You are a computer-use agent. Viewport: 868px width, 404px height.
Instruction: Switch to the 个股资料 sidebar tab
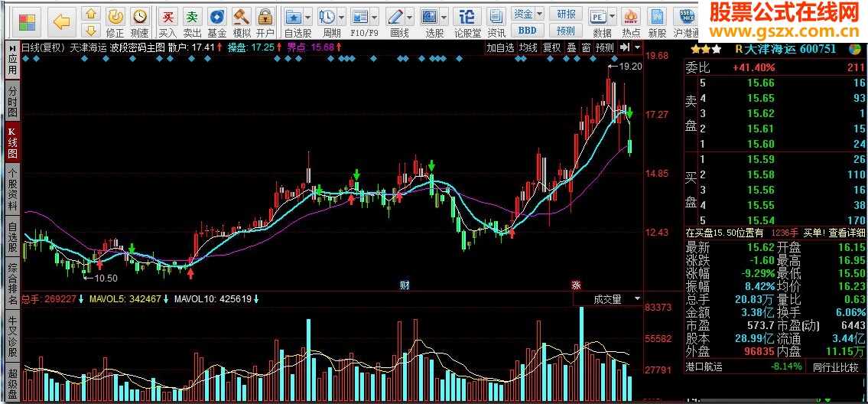pos(12,188)
